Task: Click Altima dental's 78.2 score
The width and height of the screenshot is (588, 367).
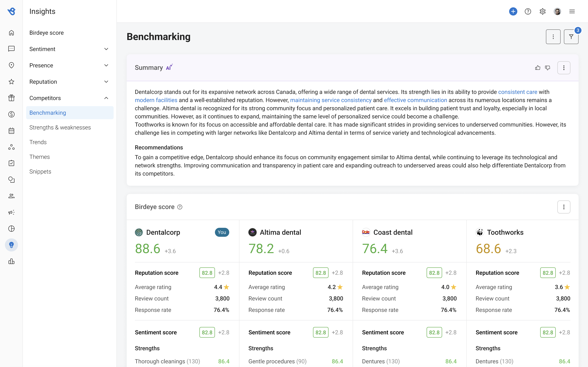Action: pyautogui.click(x=261, y=249)
